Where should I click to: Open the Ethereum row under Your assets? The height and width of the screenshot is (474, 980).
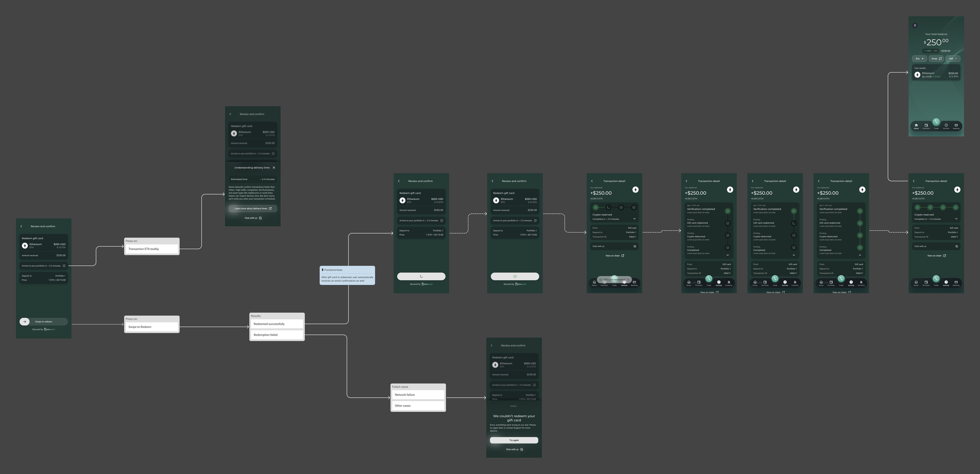(x=936, y=75)
